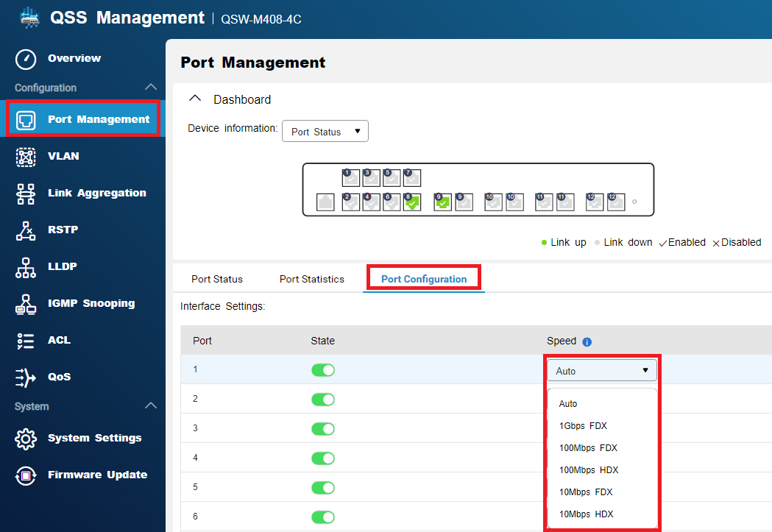This screenshot has width=772, height=532.
Task: Select port 2 in the switch diagram
Action: coord(350,202)
